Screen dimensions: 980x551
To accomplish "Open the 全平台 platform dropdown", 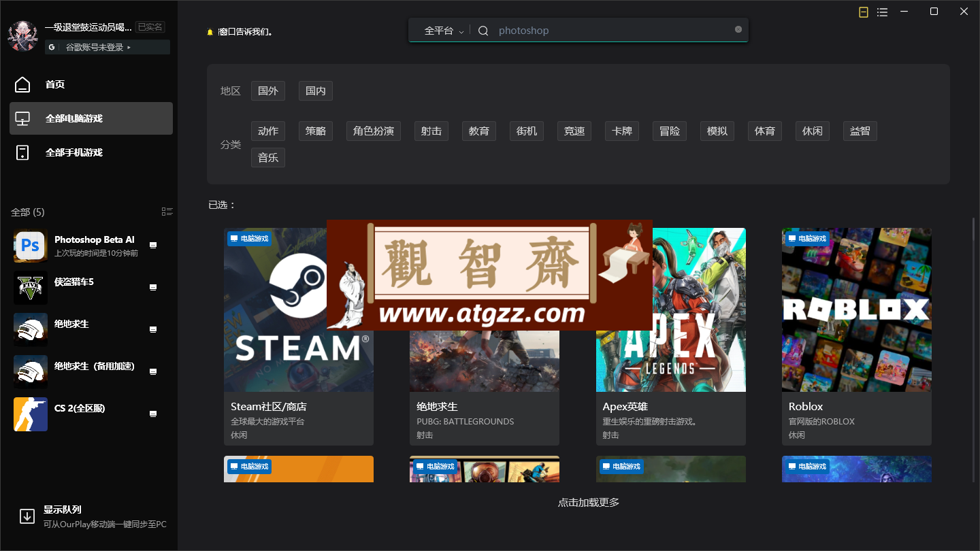I will click(444, 31).
